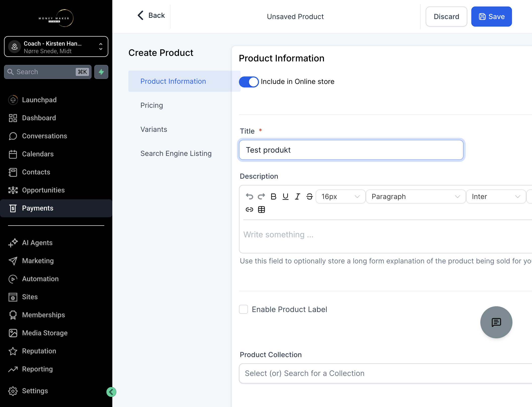Open the chat widget bubble

pyautogui.click(x=496, y=322)
